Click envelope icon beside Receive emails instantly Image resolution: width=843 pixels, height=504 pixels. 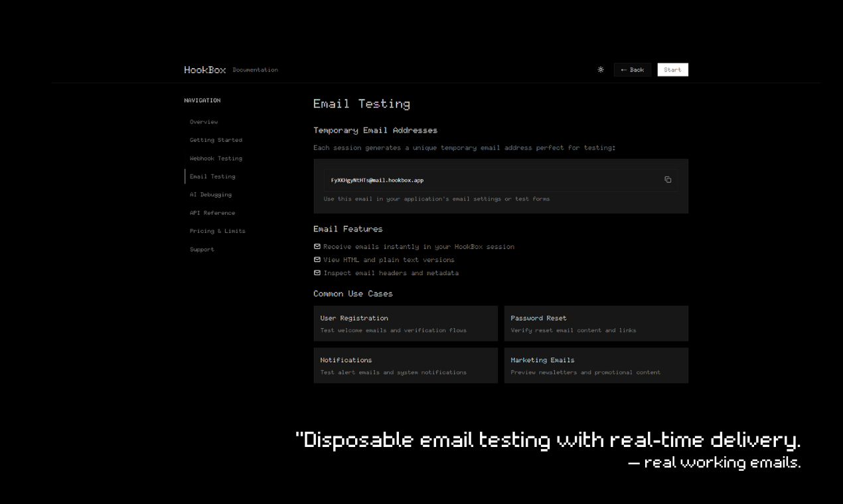click(x=317, y=247)
